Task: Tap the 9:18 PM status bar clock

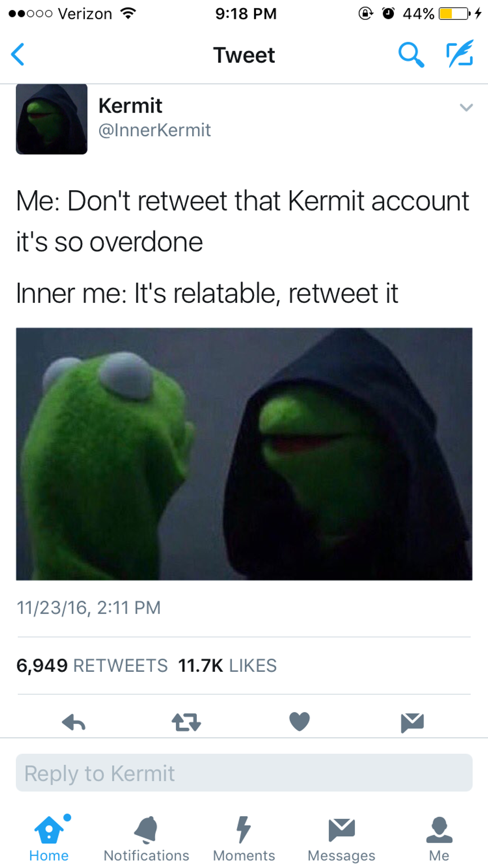Action: (245, 13)
